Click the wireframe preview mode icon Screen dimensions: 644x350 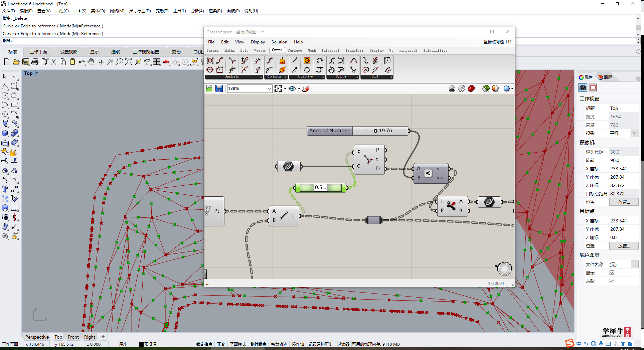pos(462,88)
